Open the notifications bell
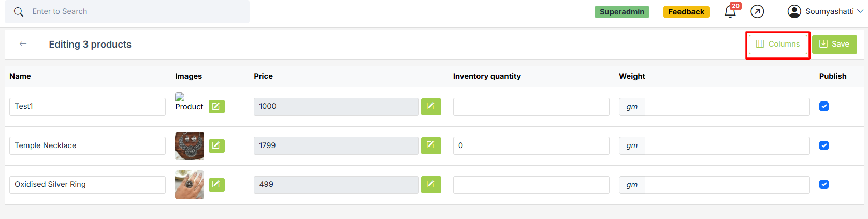Viewport: 868px width, 219px height. click(730, 12)
